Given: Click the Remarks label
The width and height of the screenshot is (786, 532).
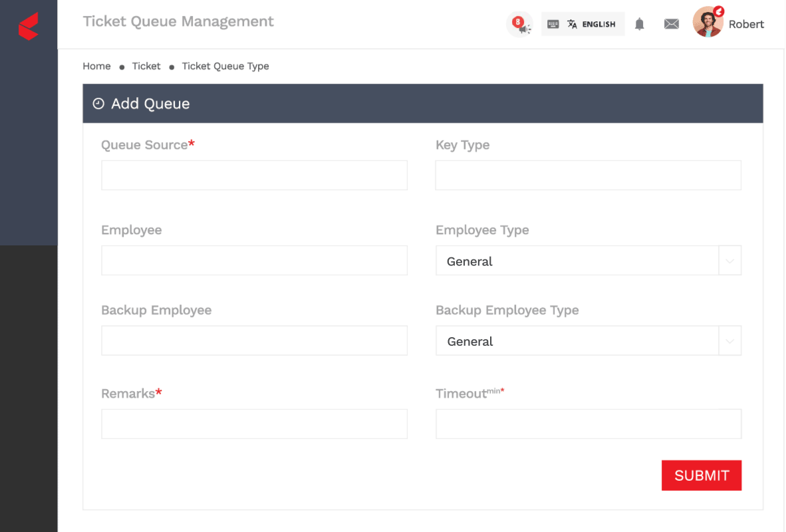Looking at the screenshot, I should pyautogui.click(x=132, y=394).
